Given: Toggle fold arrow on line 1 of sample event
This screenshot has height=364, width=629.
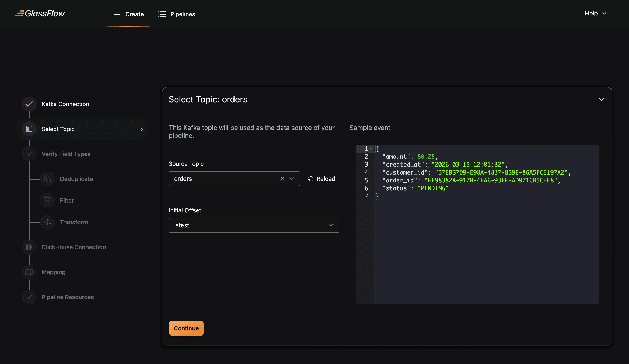Looking at the screenshot, I should pos(371,149).
